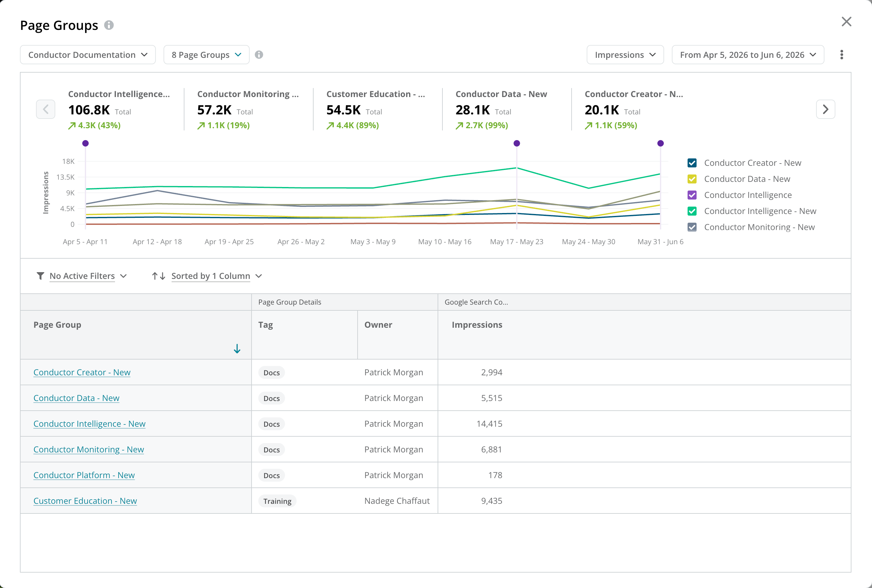
Task: Open the date range dropdown
Action: pyautogui.click(x=748, y=55)
